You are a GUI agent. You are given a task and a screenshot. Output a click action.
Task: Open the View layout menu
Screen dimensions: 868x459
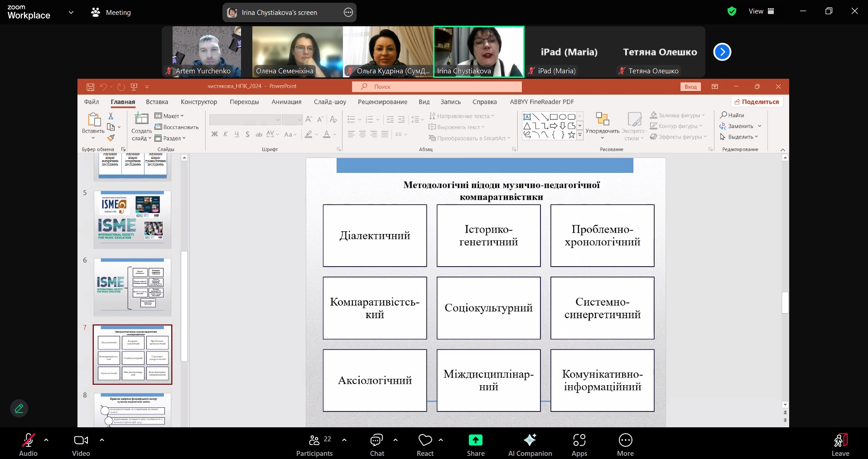point(762,11)
